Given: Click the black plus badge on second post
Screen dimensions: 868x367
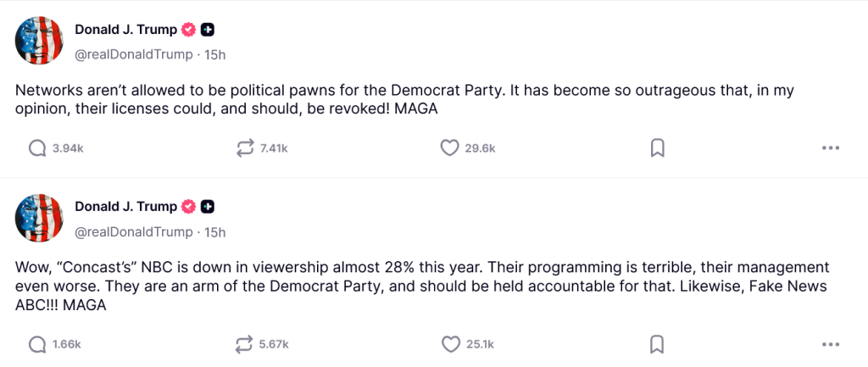Looking at the screenshot, I should click(208, 206).
